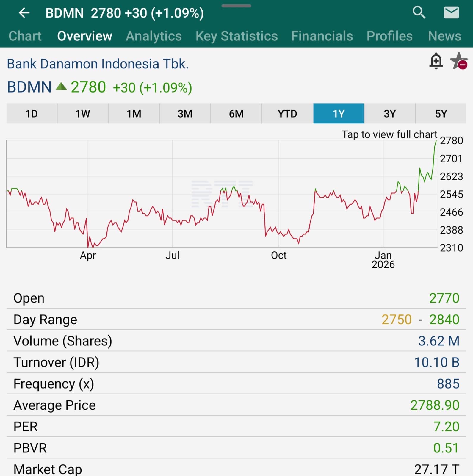Open the mail envelope icon
The height and width of the screenshot is (476, 473).
click(x=451, y=13)
